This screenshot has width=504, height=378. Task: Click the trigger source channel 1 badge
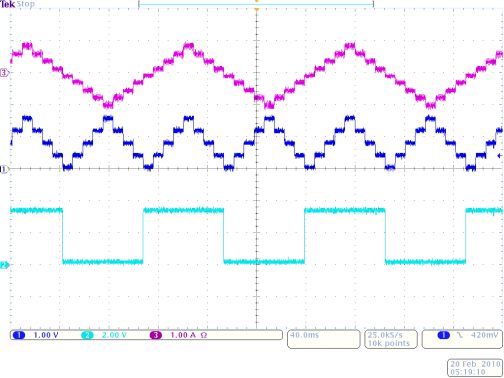pyautogui.click(x=444, y=335)
